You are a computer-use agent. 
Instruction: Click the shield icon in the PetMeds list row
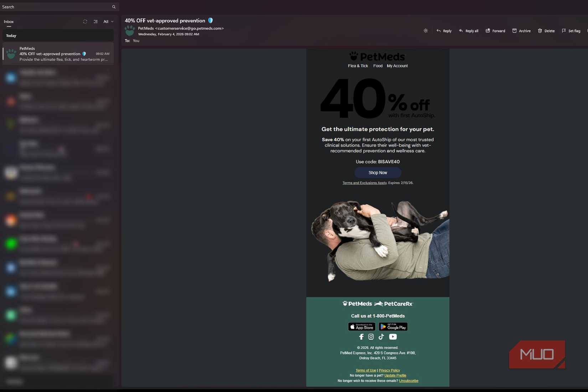coord(84,54)
